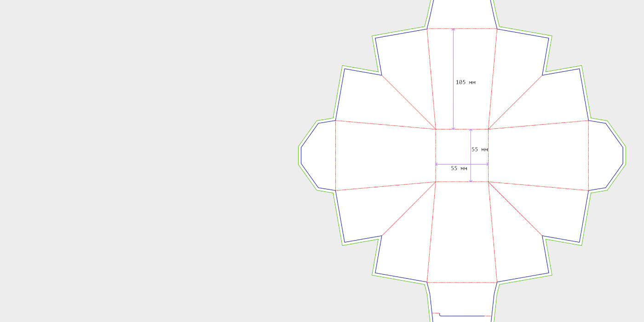Screen dimensions: 644x322
Task: Select the blue slot cut line in bottom flap
Action: point(465,316)
